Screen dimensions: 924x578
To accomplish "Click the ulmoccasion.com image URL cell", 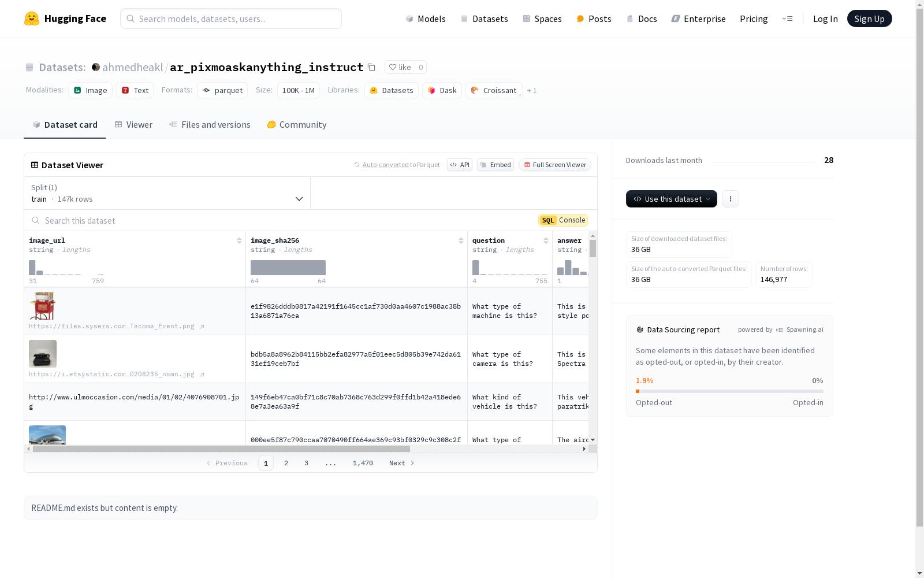I will pyautogui.click(x=135, y=402).
